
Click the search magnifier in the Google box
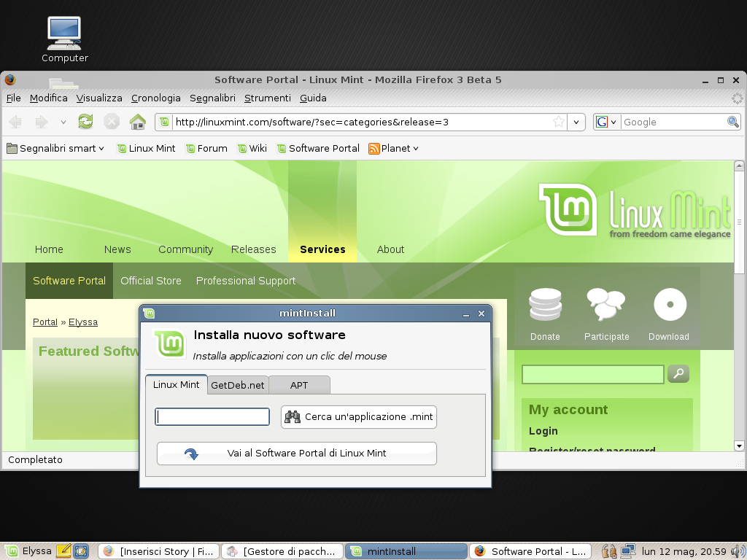point(732,122)
